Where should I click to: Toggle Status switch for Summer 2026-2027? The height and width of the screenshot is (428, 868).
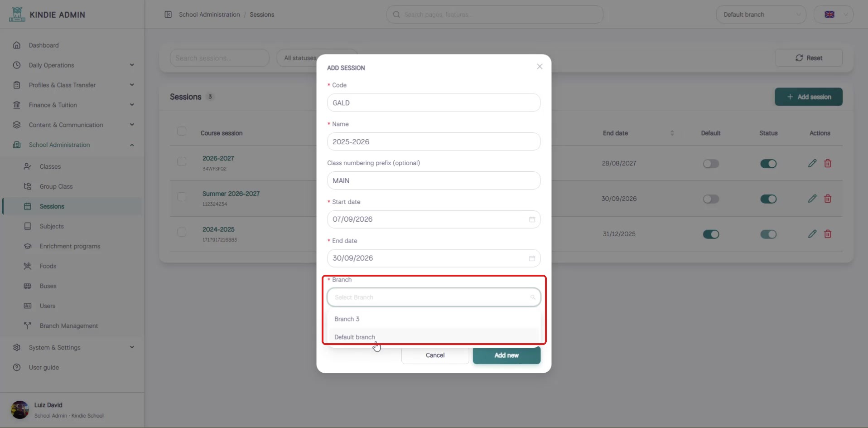(x=768, y=199)
